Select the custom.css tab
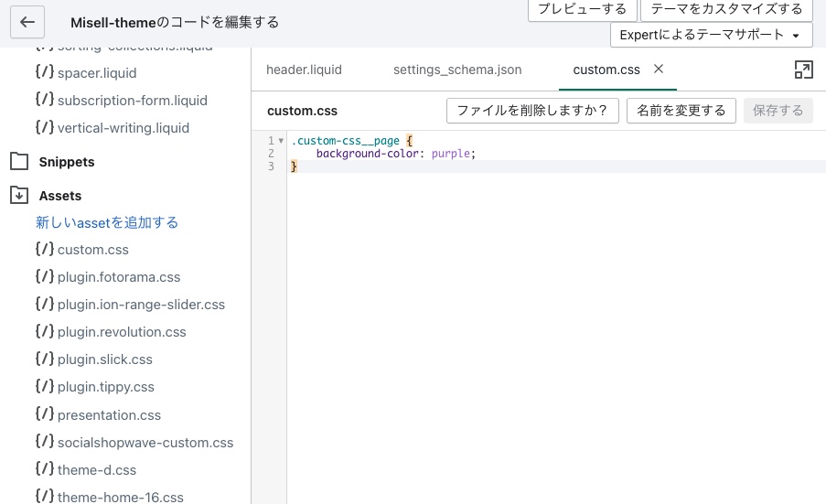 point(606,70)
